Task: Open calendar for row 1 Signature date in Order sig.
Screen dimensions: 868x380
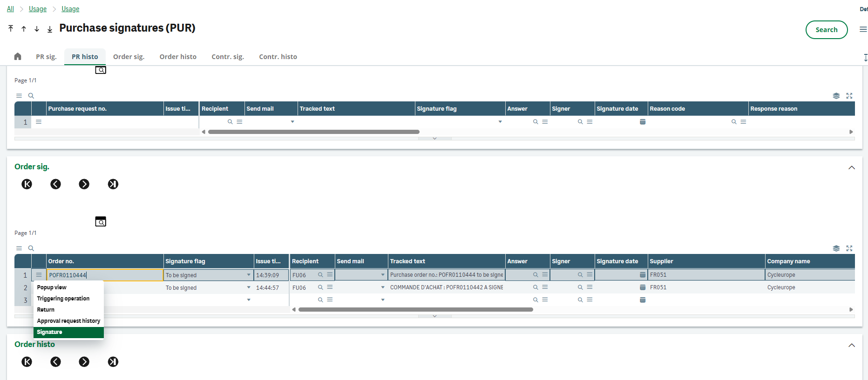Action: (643, 275)
